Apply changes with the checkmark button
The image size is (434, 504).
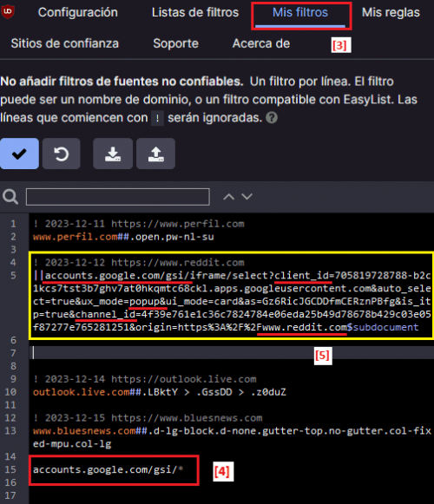[19, 154]
